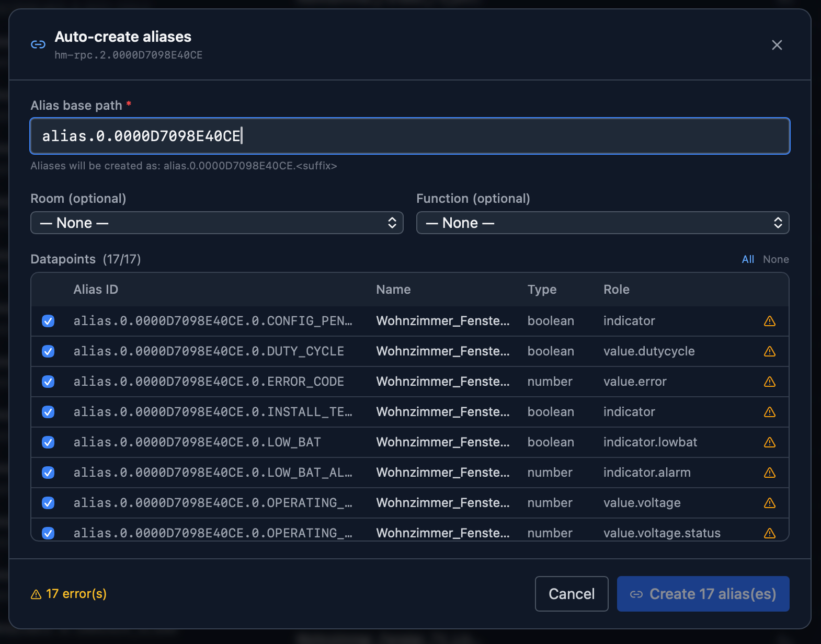Click alias ID ending in INSTALL_TE…

pyautogui.click(x=213, y=412)
